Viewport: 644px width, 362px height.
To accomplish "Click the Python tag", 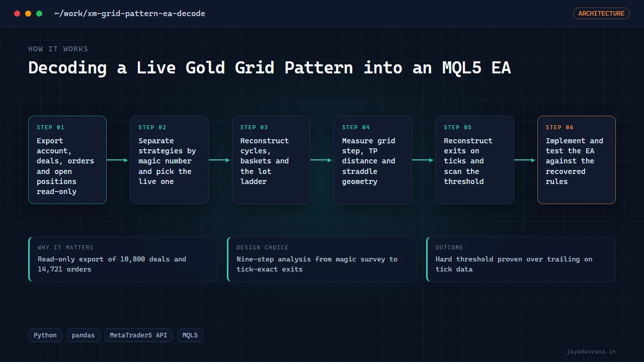I will [45, 335].
